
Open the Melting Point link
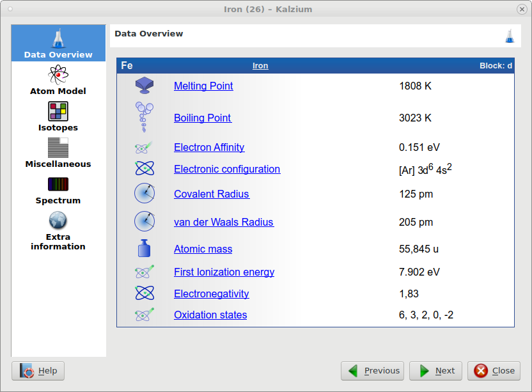point(203,86)
